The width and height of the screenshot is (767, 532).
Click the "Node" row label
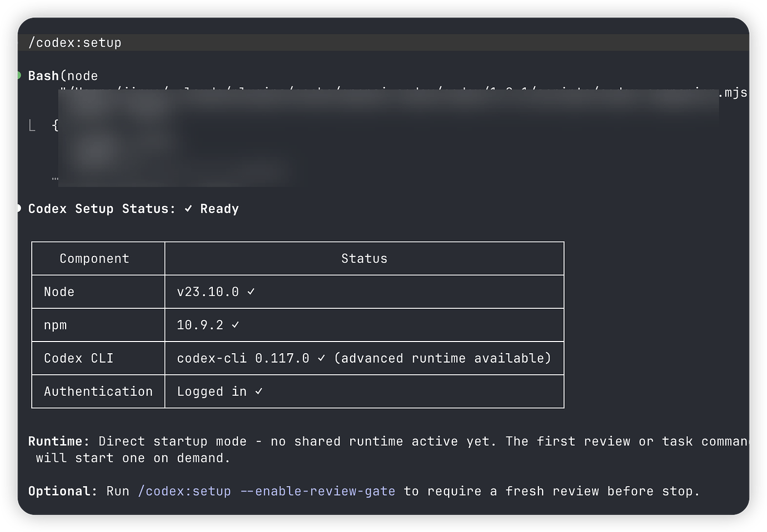click(59, 292)
